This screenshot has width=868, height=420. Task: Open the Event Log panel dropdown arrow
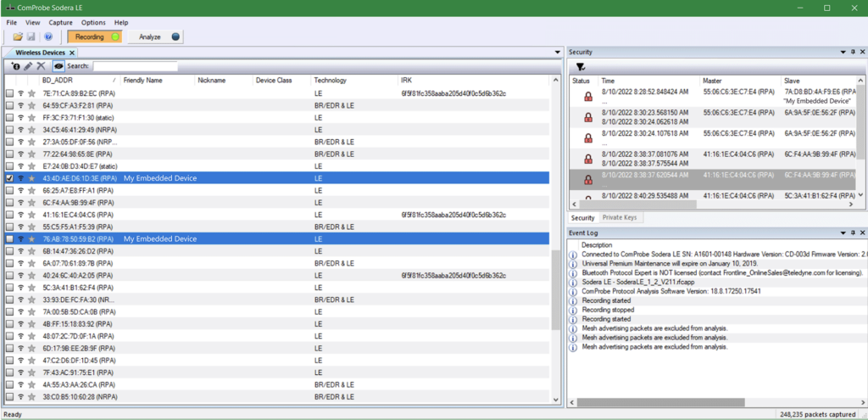(843, 233)
